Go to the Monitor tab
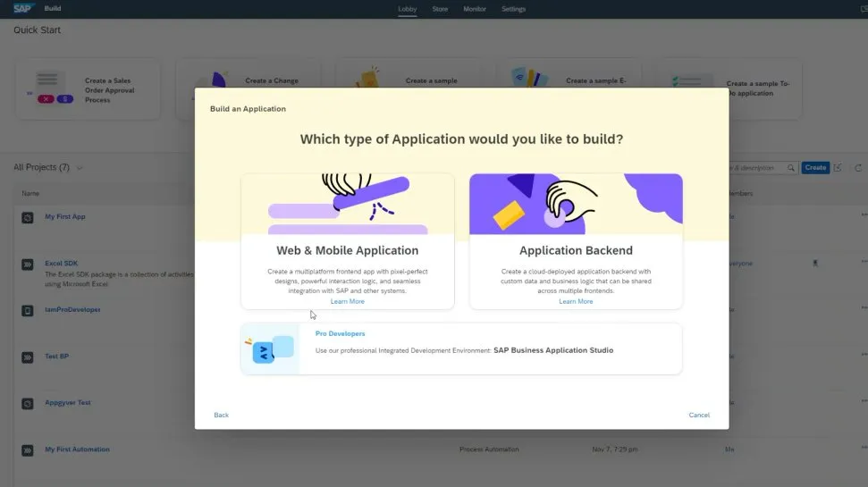Image resolution: width=868 pixels, height=487 pixels. 475,9
